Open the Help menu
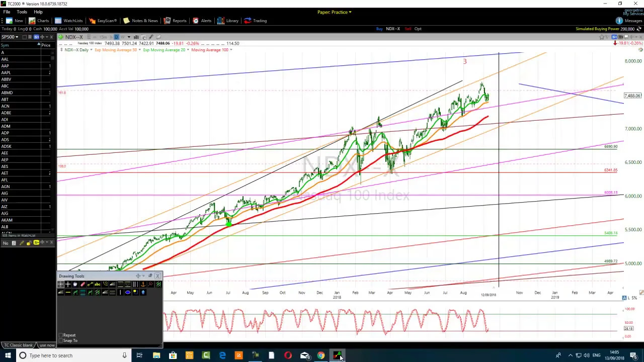 (38, 12)
